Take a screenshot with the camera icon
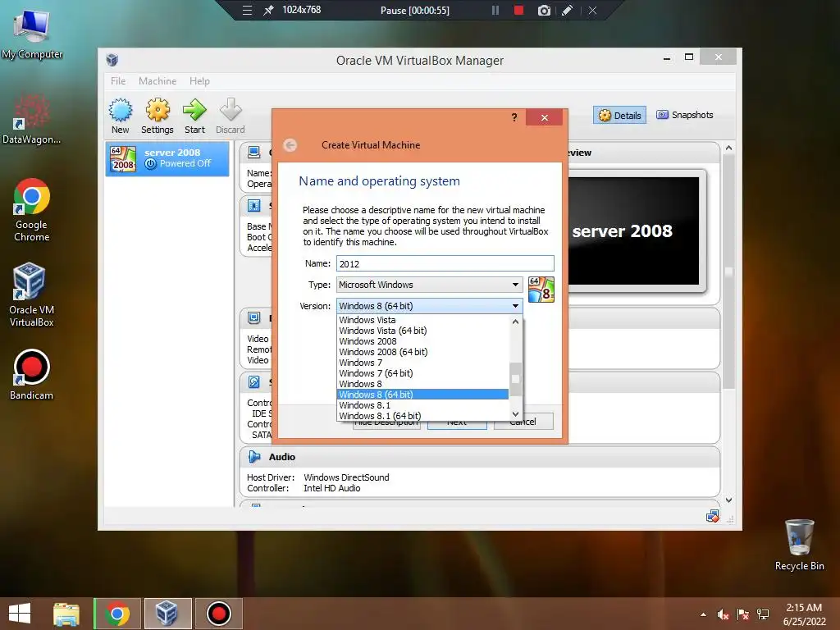This screenshot has width=840, height=630. click(544, 10)
